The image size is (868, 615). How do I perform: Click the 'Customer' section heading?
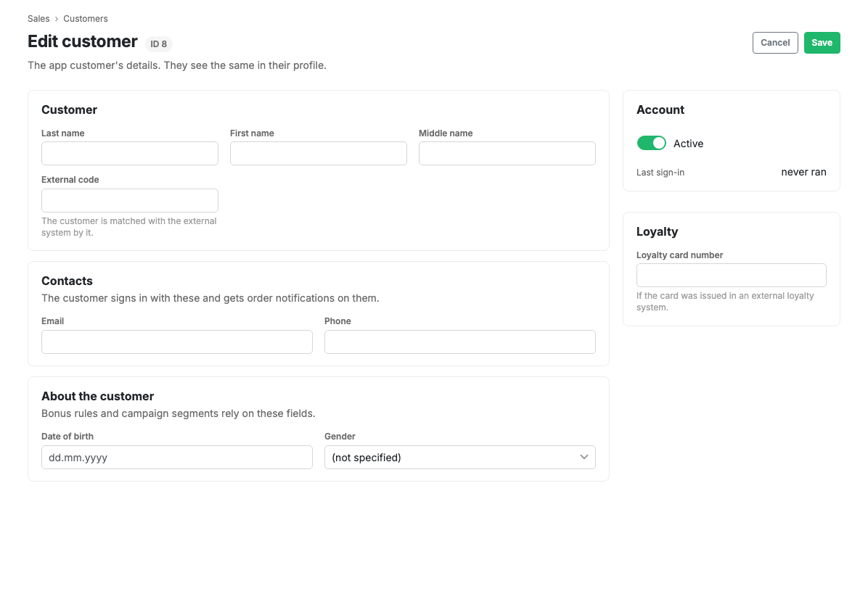click(69, 110)
